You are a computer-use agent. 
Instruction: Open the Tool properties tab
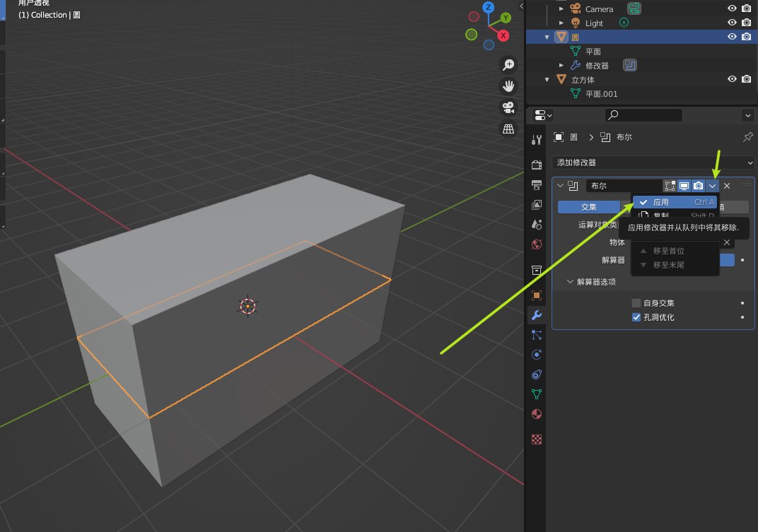click(537, 140)
